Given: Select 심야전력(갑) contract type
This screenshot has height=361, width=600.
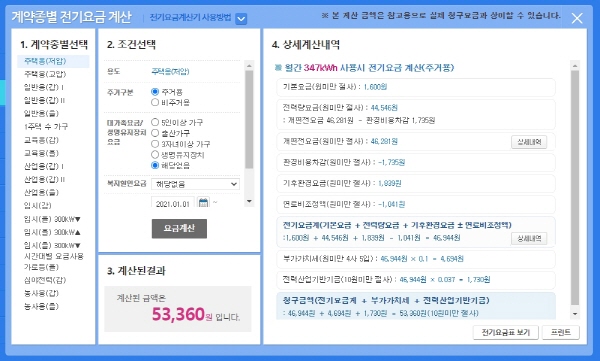Looking at the screenshot, I should click(x=45, y=280).
